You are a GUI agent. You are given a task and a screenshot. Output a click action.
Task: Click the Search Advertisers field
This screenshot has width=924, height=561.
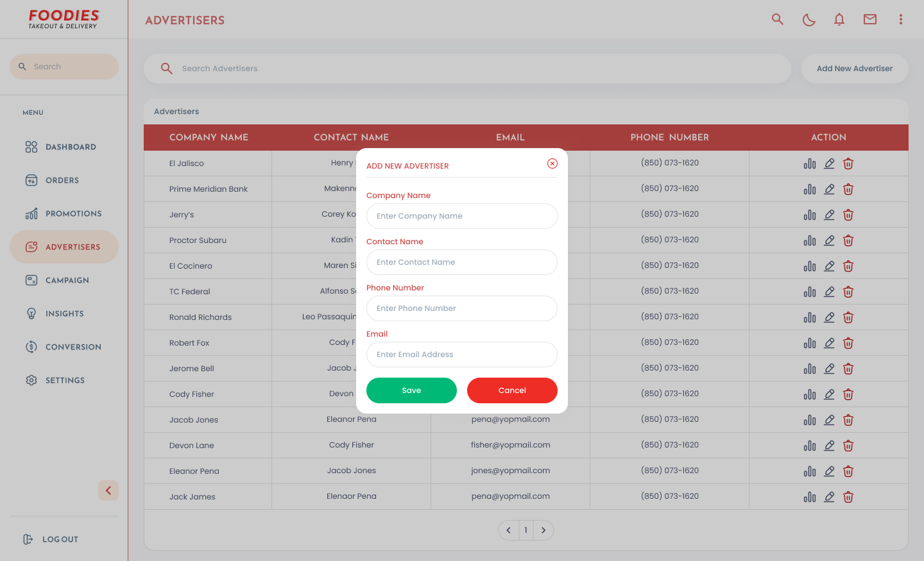(467, 69)
